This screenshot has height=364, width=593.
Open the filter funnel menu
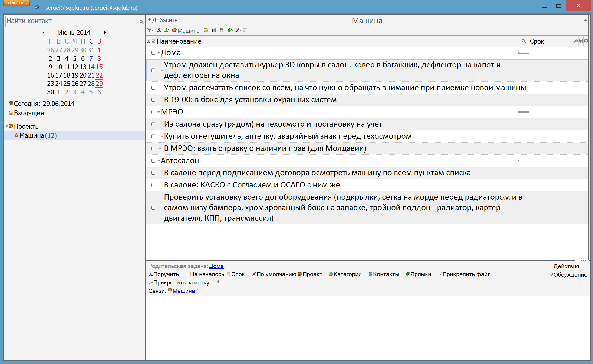150,30
